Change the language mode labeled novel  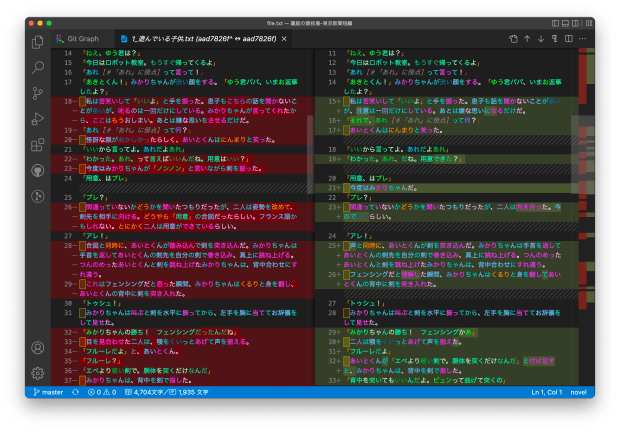(578, 392)
